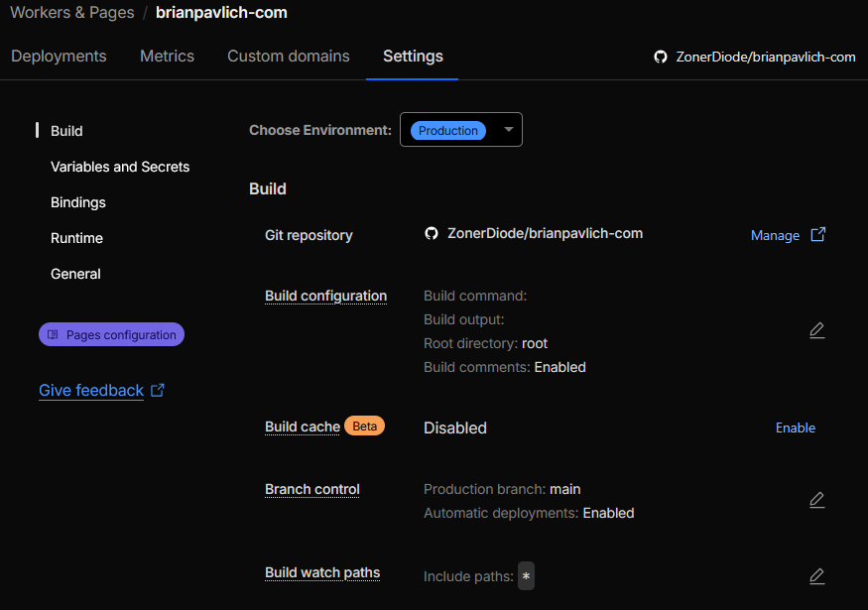Open the Metrics tab
Viewport: 868px width, 610px height.
[x=167, y=57]
